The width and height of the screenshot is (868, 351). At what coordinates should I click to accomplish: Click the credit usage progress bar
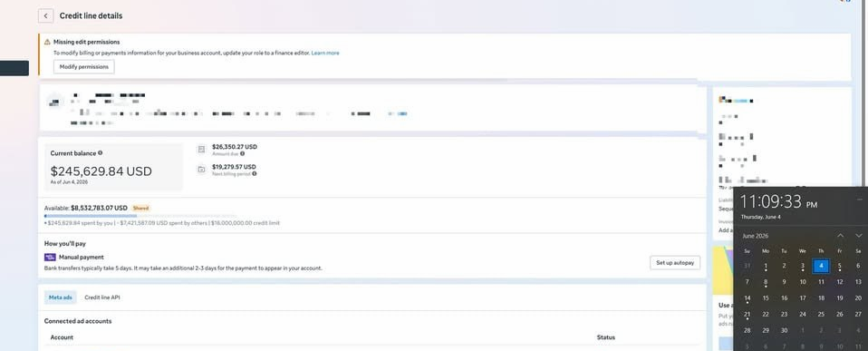point(140,216)
